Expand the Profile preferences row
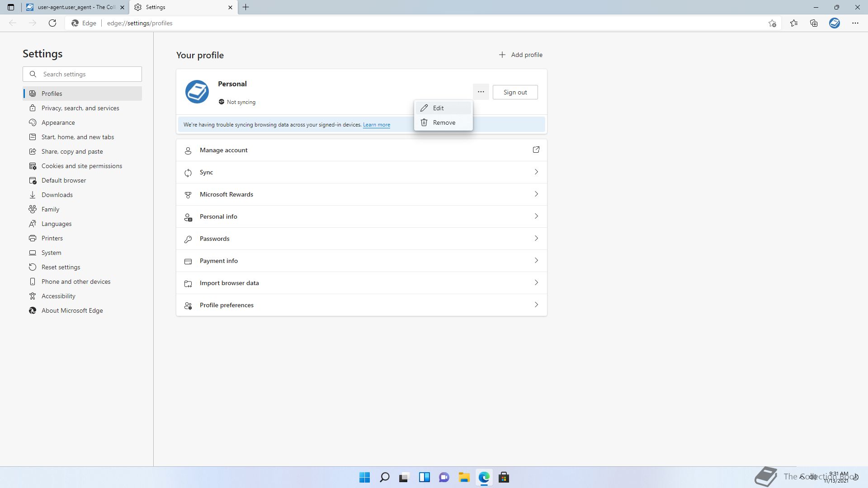The width and height of the screenshot is (868, 488). 362,305
